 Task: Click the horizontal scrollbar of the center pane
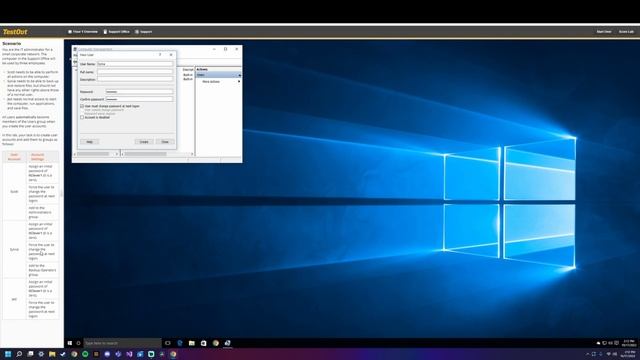pyautogui.click(x=157, y=154)
